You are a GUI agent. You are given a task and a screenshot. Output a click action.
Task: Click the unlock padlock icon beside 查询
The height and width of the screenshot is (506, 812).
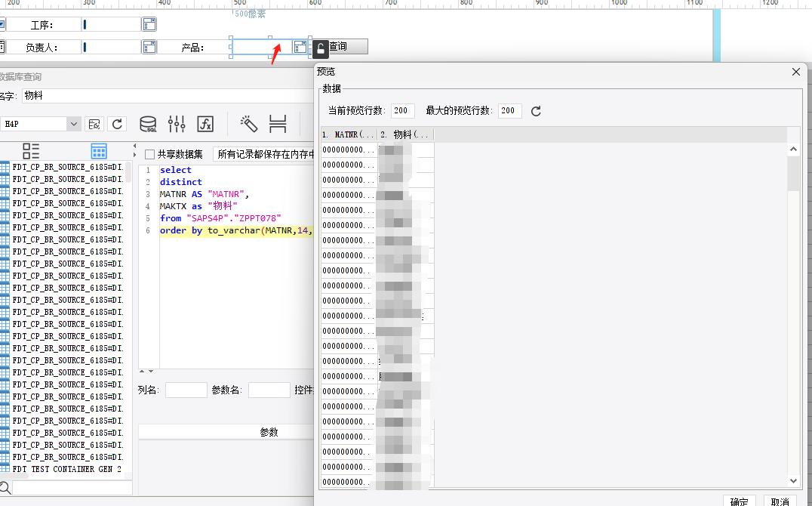pyautogui.click(x=320, y=50)
